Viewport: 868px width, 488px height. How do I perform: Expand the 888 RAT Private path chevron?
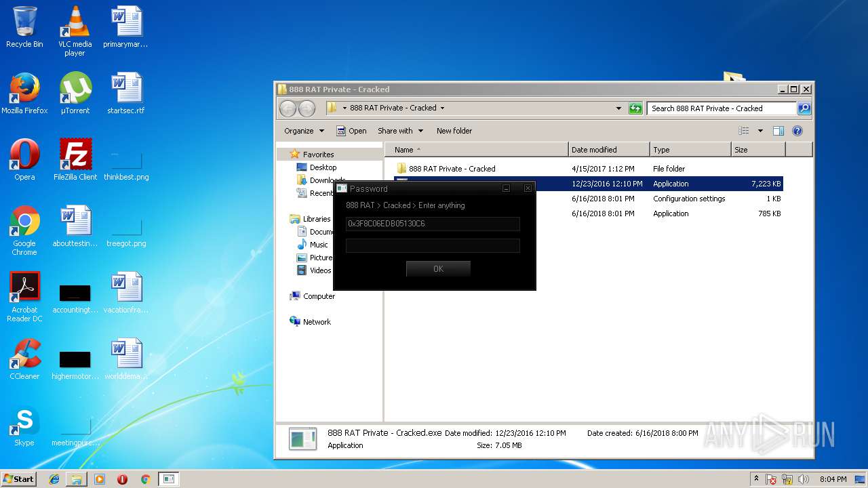pos(443,108)
